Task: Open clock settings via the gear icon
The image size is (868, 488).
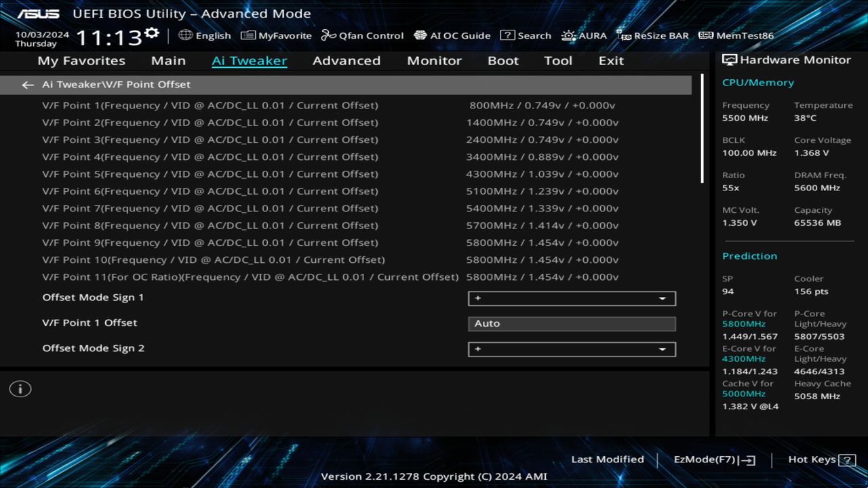Action: (151, 31)
